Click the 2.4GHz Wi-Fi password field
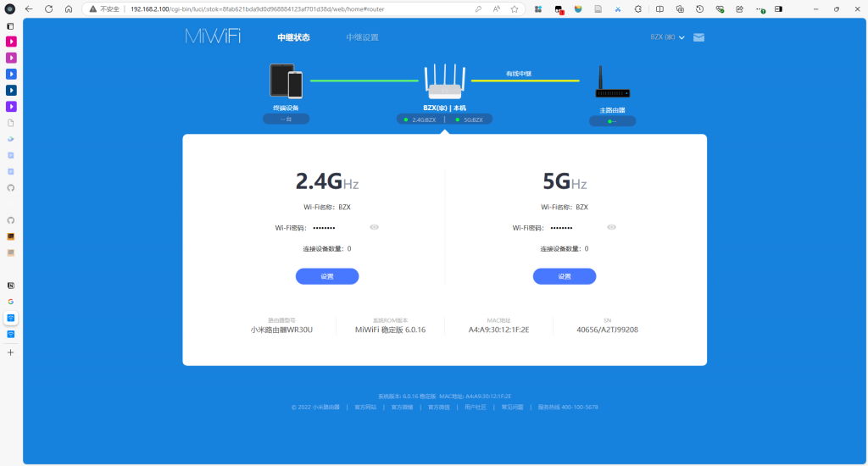Screen dimensions: 868x466 (337, 227)
